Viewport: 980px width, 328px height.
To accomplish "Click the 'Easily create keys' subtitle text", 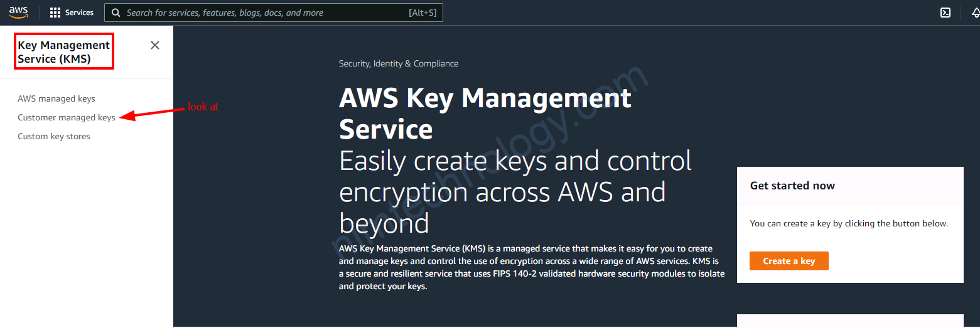I will click(x=515, y=192).
